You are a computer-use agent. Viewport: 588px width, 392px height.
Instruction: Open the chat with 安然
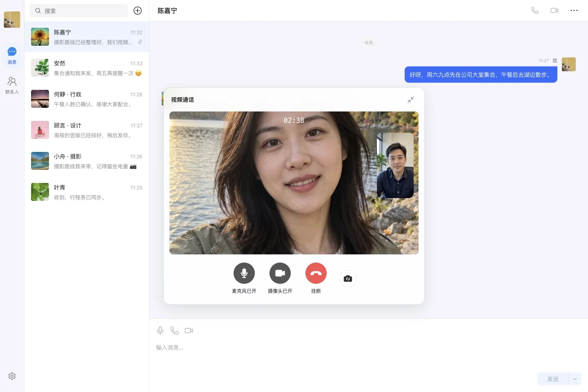click(87, 68)
